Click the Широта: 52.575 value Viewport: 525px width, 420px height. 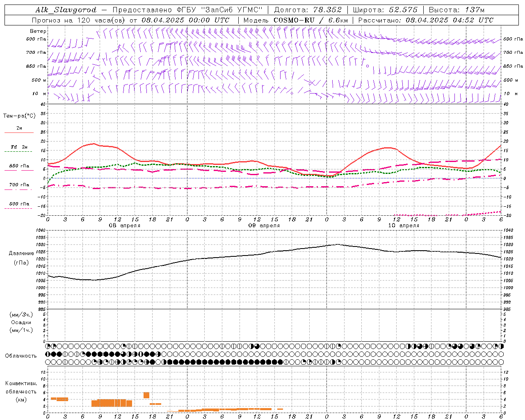click(385, 10)
